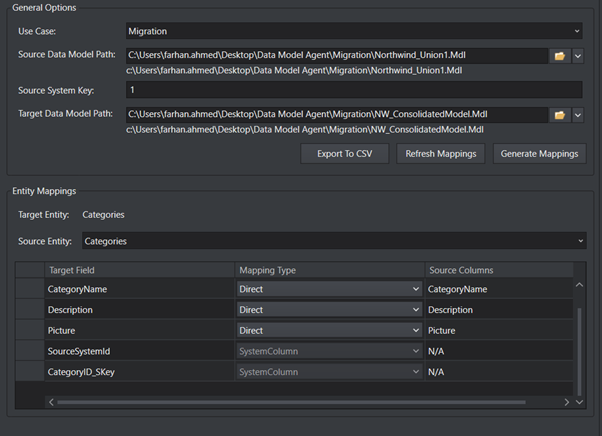Click the Refresh Mappings button
This screenshot has width=602, height=436.
(441, 154)
